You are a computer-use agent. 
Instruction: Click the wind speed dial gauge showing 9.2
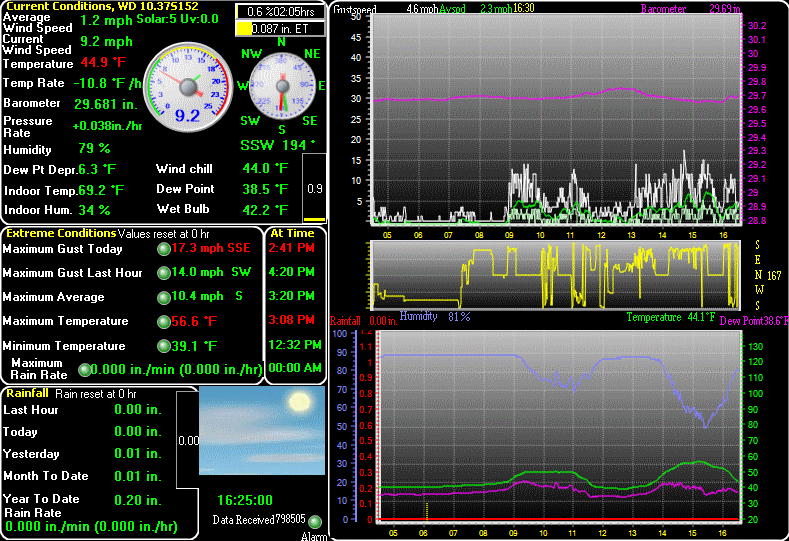(188, 87)
